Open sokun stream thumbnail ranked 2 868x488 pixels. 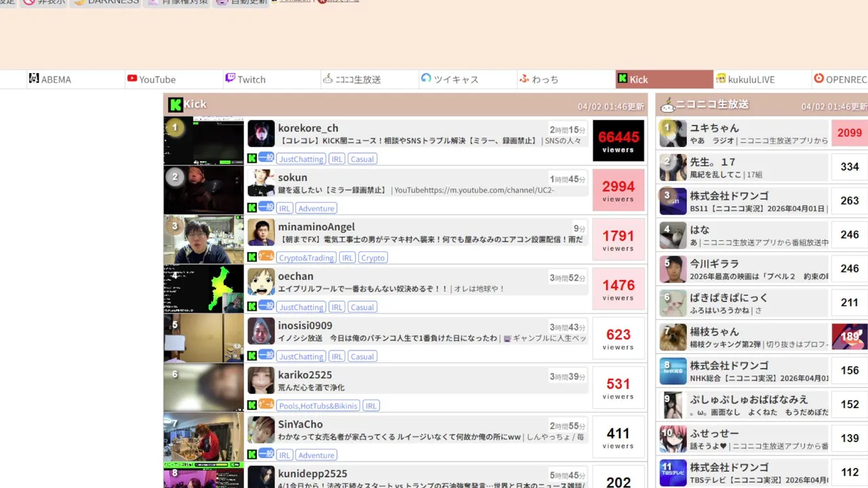[203, 190]
